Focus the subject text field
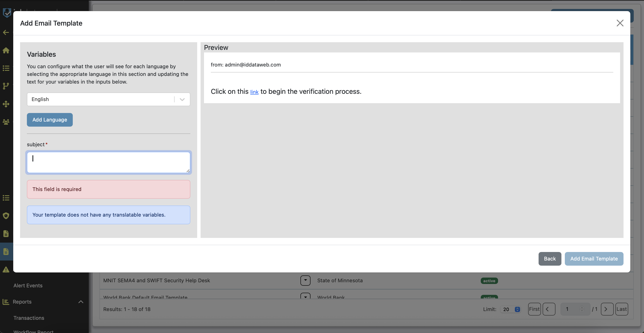The height and width of the screenshot is (333, 644). (x=108, y=162)
